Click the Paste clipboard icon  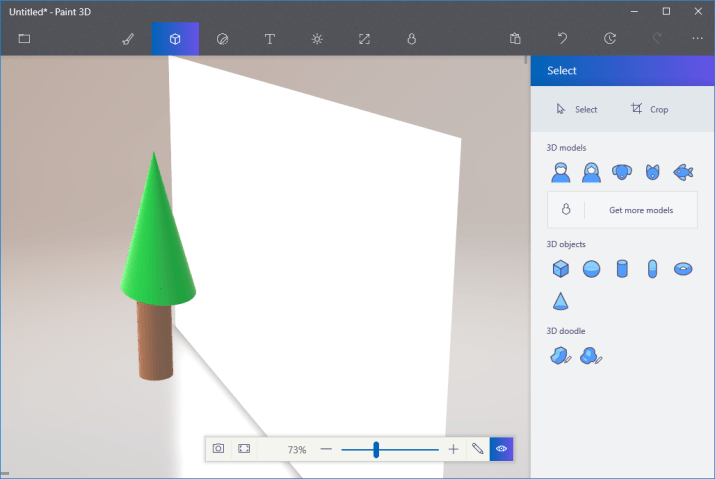click(515, 38)
